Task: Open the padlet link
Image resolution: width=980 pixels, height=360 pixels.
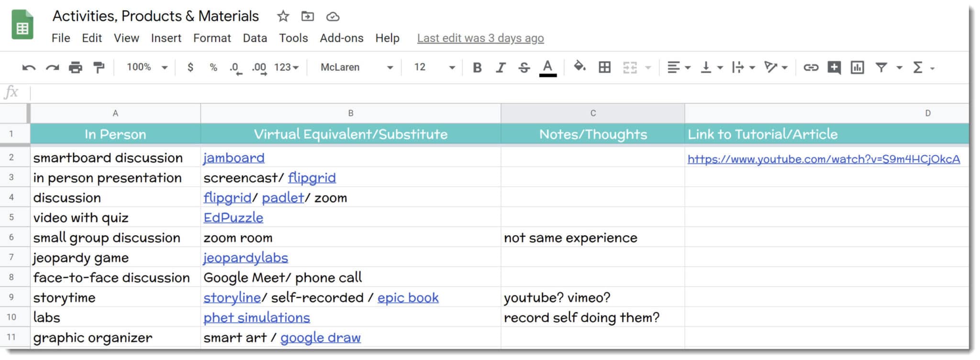Action: tap(283, 197)
